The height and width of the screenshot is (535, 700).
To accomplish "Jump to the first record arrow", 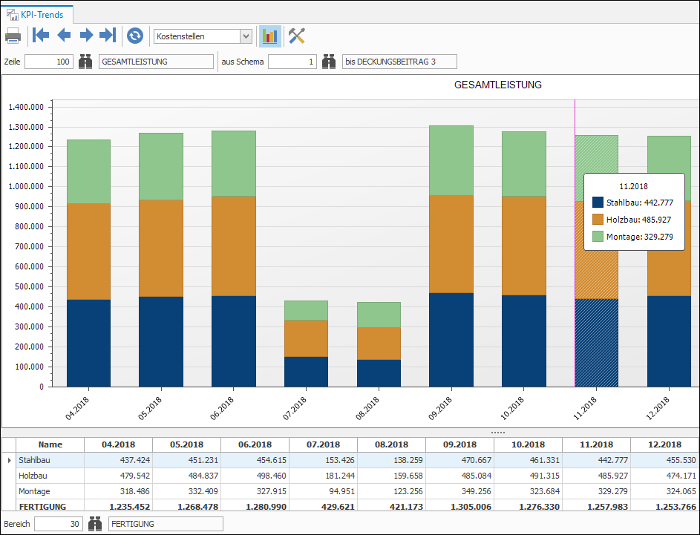I will tap(41, 35).
